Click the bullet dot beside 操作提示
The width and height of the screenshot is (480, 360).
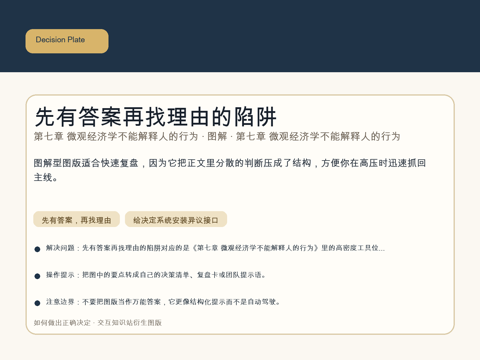pos(37,276)
